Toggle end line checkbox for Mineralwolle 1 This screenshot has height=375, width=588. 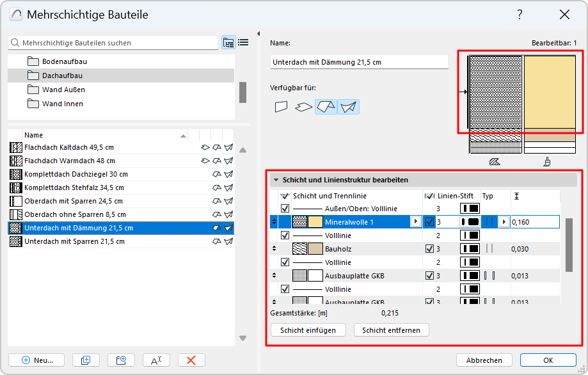coord(430,222)
